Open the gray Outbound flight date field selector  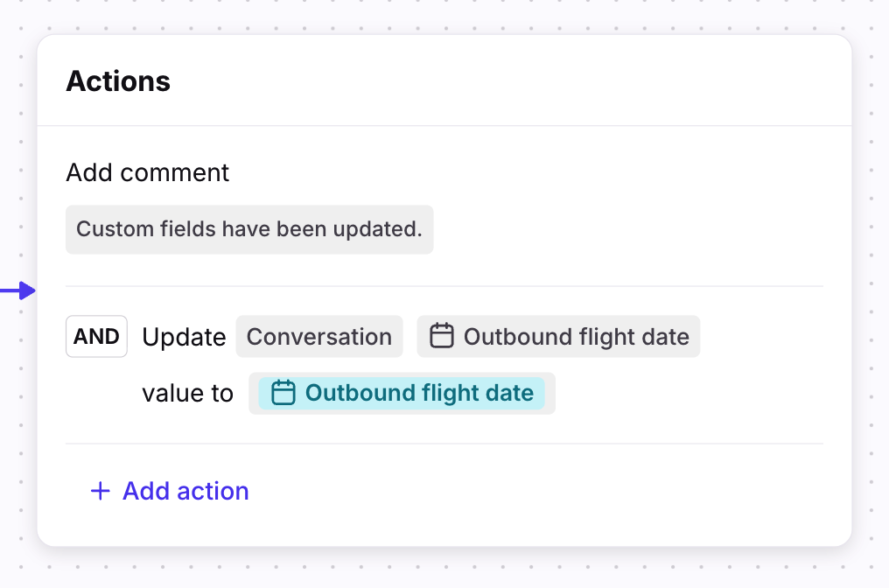575,337
